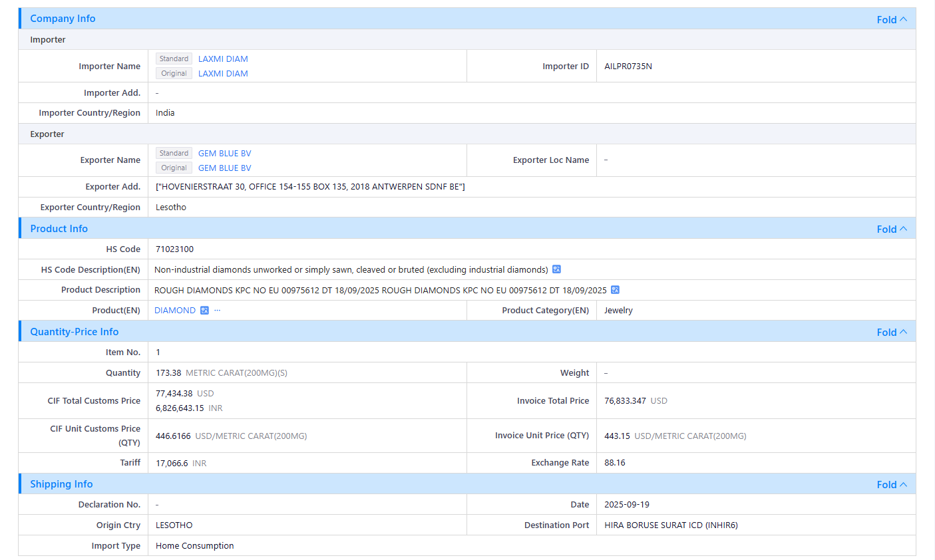Select exchange rate value 88.16
This screenshot has height=560, width=935.
615,463
